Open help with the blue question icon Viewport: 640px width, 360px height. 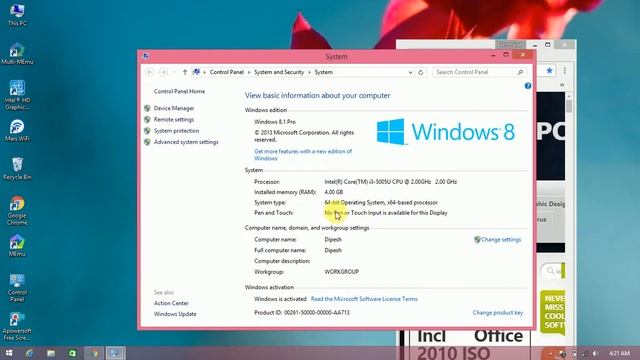click(x=528, y=86)
